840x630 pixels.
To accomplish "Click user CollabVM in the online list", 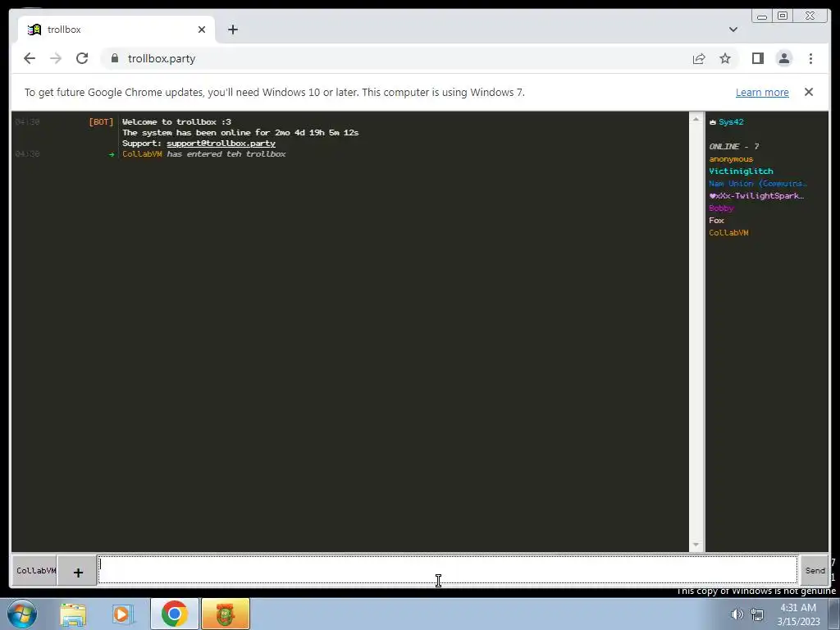I will pyautogui.click(x=728, y=233).
